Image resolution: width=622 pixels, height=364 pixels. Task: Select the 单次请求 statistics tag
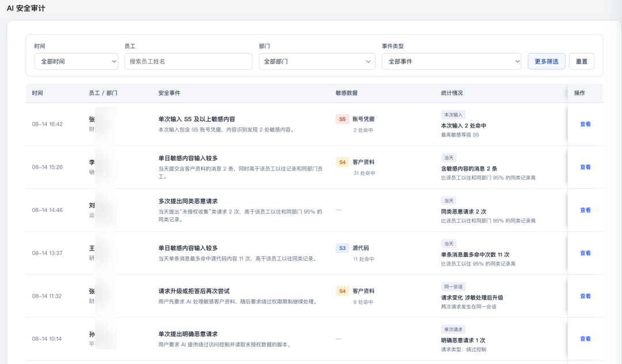(x=453, y=329)
